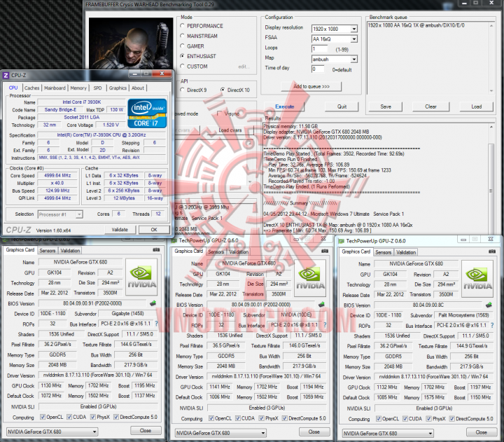
Task: Click Load cvars button
Action: 230,130
